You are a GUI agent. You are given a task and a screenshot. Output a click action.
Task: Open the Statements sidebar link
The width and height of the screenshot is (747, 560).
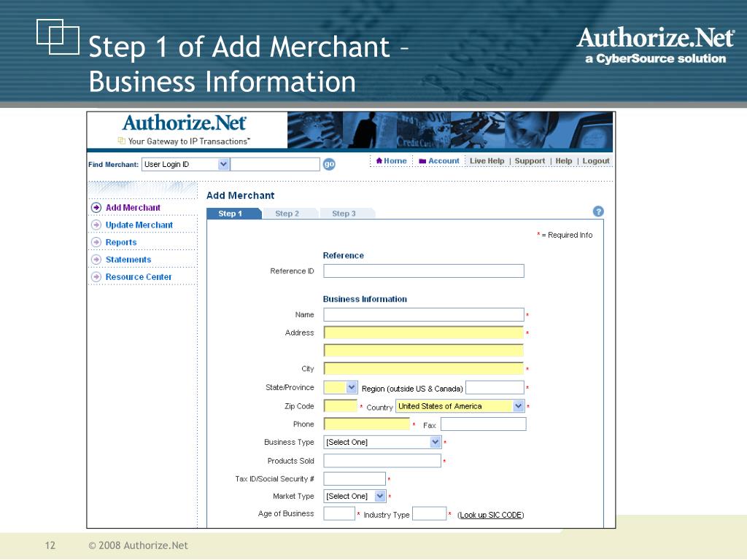tap(128, 260)
